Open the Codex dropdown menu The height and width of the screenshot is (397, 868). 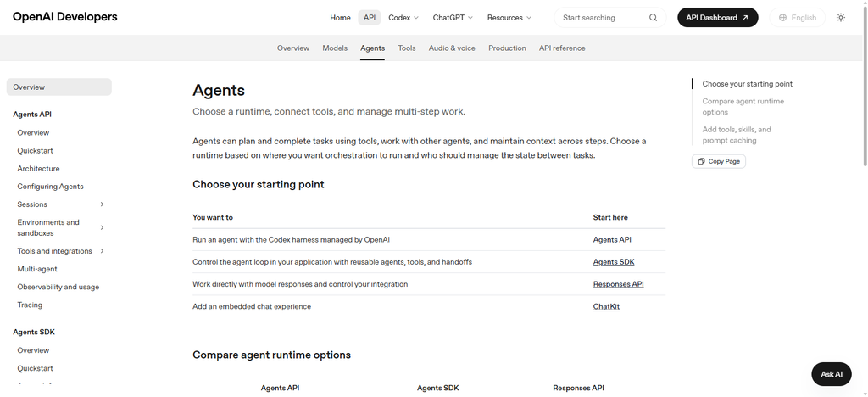point(403,18)
